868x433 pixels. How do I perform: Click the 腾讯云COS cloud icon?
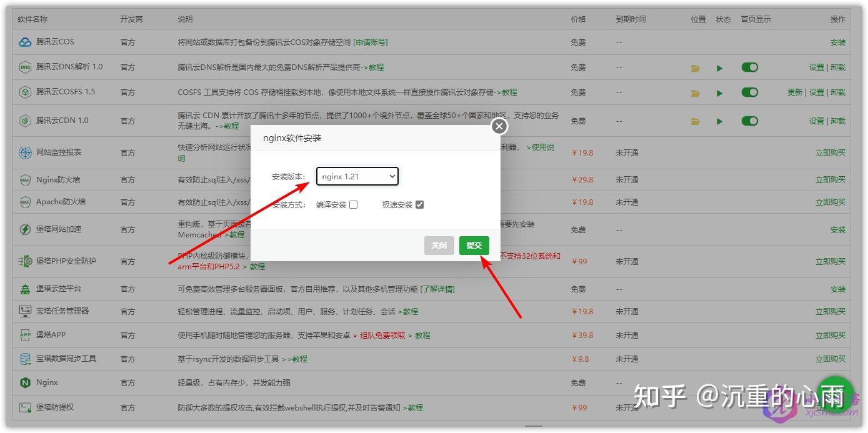click(25, 42)
